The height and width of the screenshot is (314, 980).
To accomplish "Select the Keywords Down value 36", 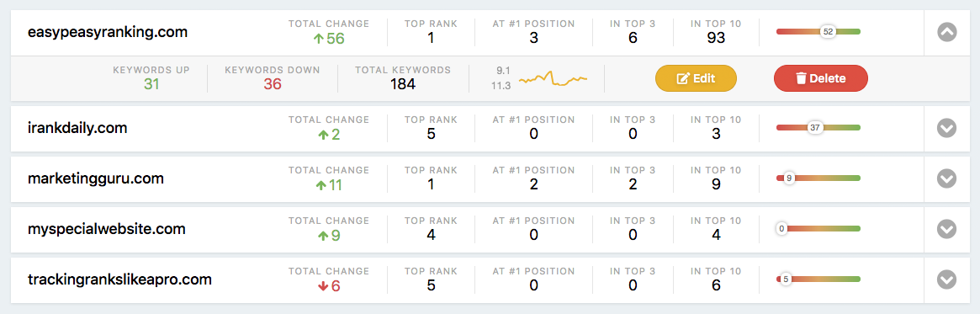I will (273, 84).
